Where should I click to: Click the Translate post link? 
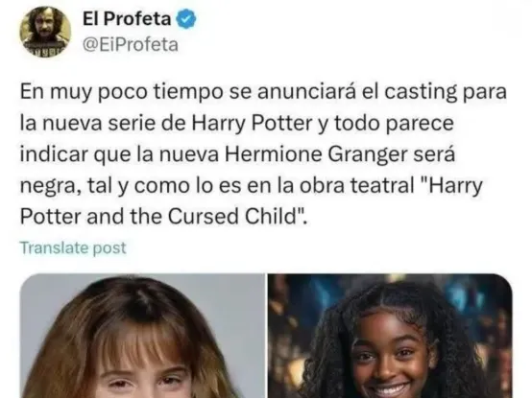73,247
